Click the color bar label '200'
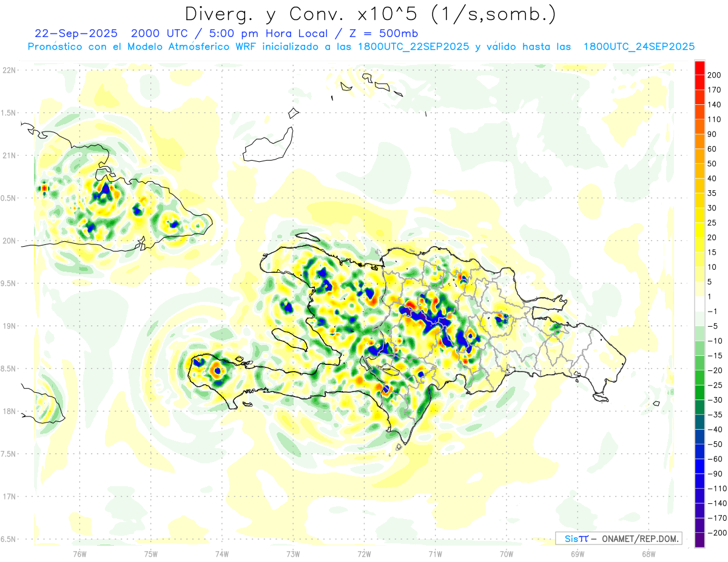 pyautogui.click(x=715, y=75)
